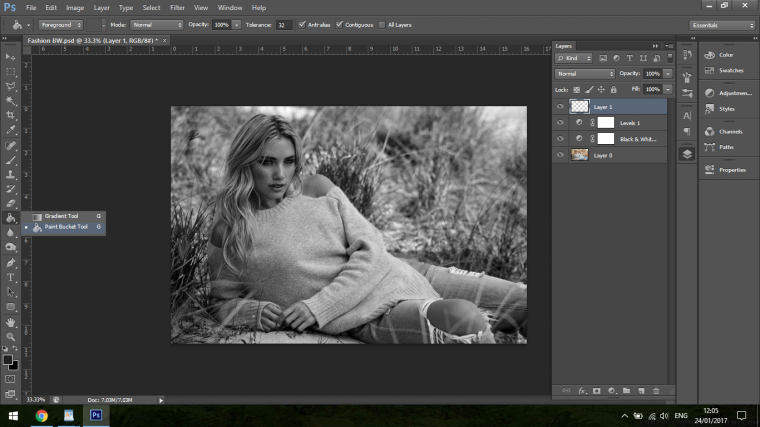Select the Rectangular Marquee tool
The image size is (760, 427).
point(10,72)
